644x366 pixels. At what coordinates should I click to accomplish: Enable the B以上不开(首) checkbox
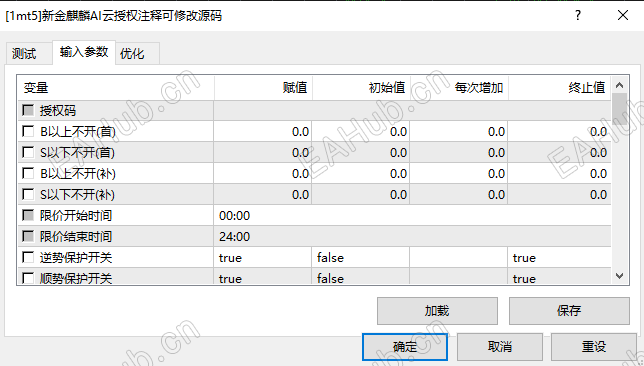28,131
